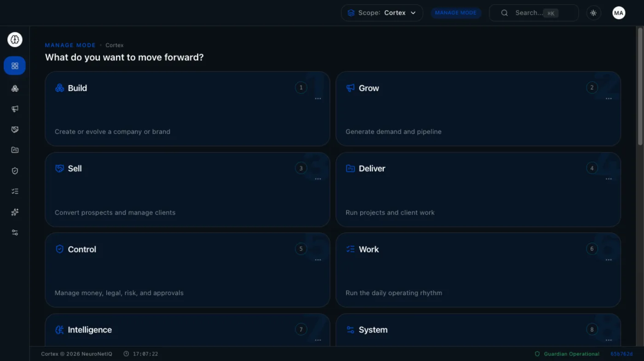Screen dimensions: 644x361
Task: Open the Sell card three-dot menu
Action: coord(318,179)
